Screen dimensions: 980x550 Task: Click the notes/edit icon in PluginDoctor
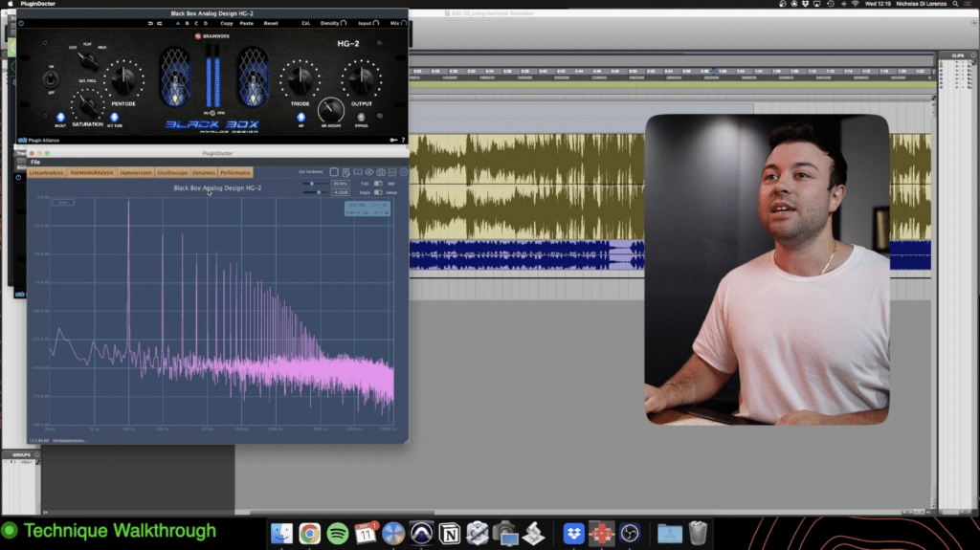[345, 172]
